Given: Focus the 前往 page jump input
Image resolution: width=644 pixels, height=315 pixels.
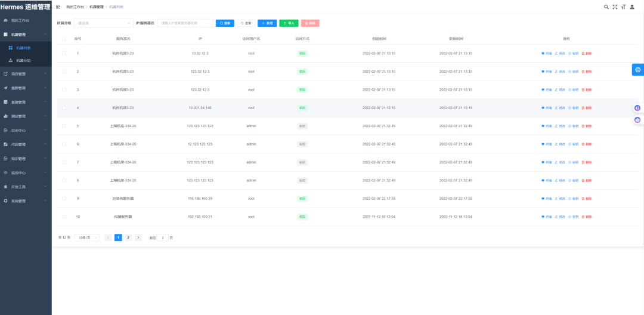Looking at the screenshot, I should [163, 237].
